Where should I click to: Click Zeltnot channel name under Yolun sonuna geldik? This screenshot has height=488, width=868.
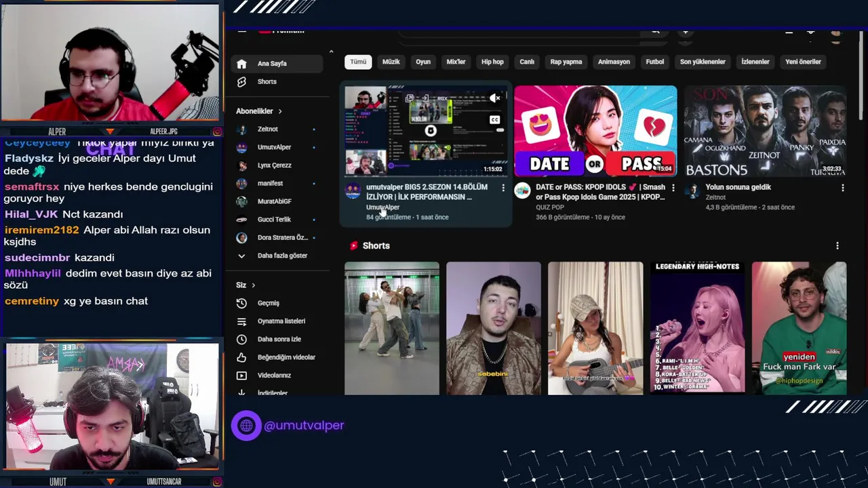coord(715,197)
